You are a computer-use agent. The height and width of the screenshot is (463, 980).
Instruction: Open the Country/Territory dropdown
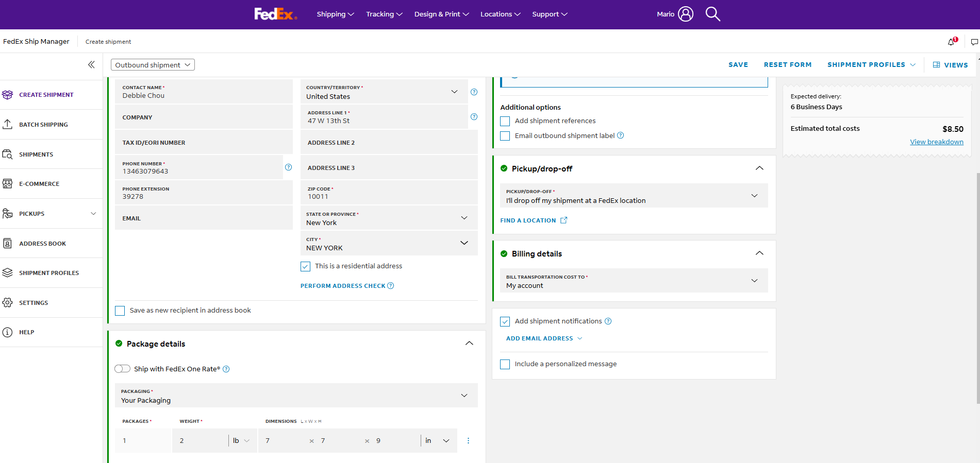(384, 92)
